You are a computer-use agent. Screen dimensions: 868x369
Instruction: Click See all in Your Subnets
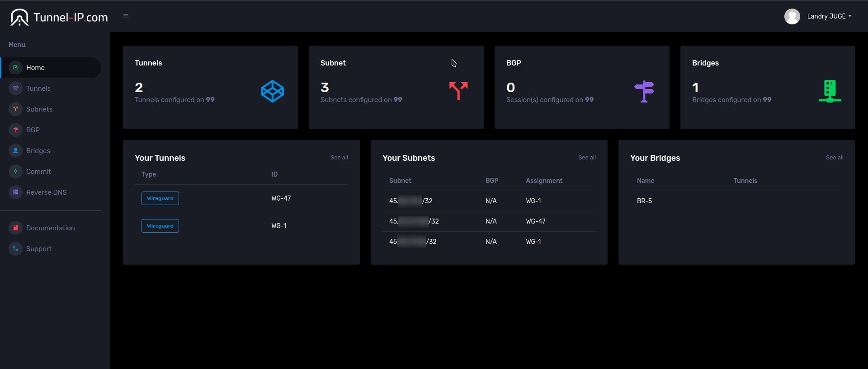point(587,158)
